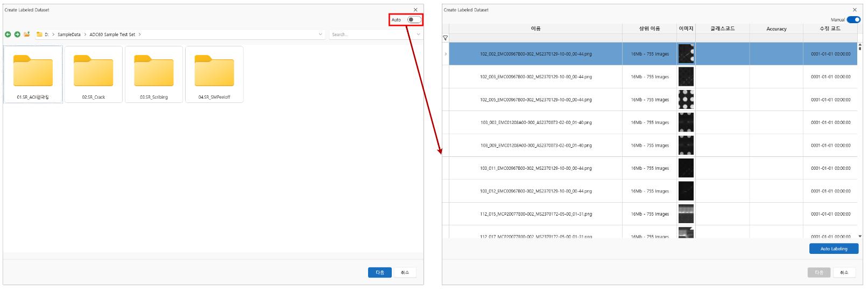Click the blue 다음 button in left dialog
This screenshot has height=290, width=868.
point(379,273)
